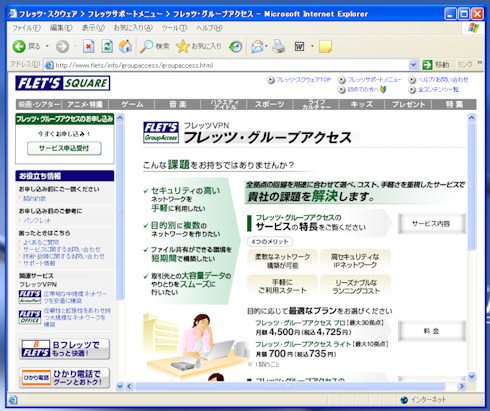Select the 特集 category tab

(454, 104)
